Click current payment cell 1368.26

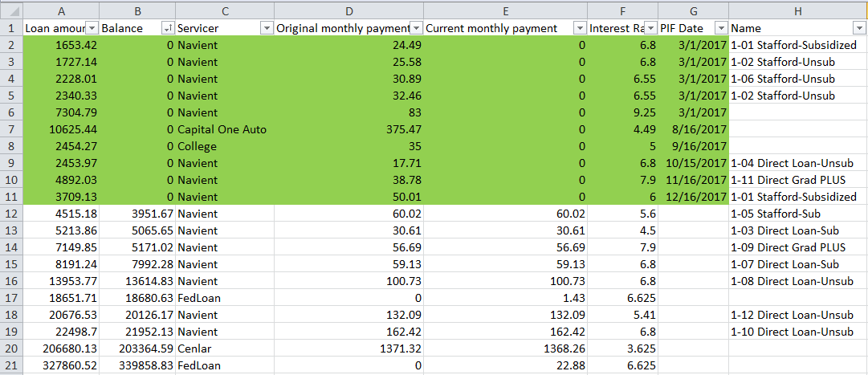coord(505,349)
